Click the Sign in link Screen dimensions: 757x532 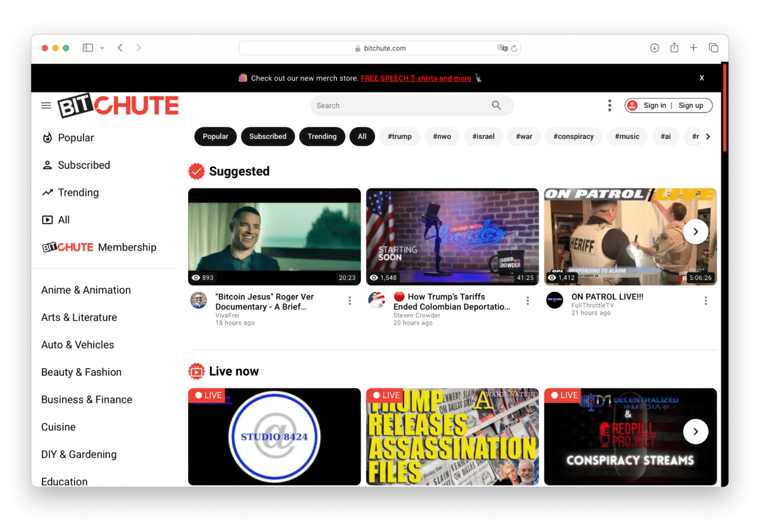pyautogui.click(x=655, y=105)
